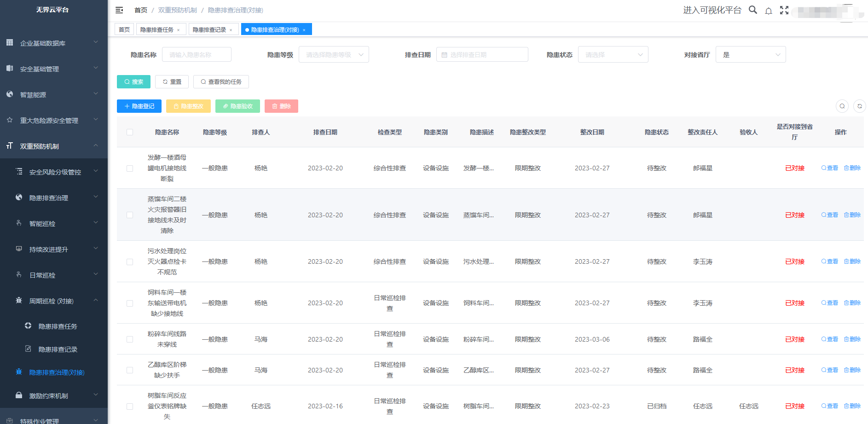
Task: Close the 隐患排查任务 tab
Action: click(x=179, y=30)
